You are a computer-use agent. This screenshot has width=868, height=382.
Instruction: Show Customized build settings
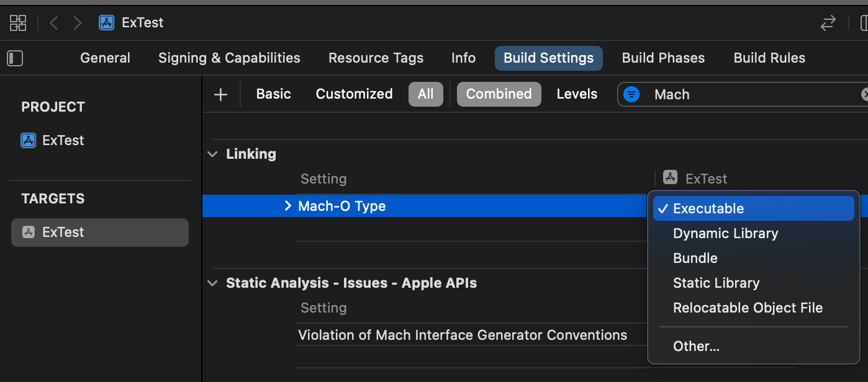(x=354, y=94)
